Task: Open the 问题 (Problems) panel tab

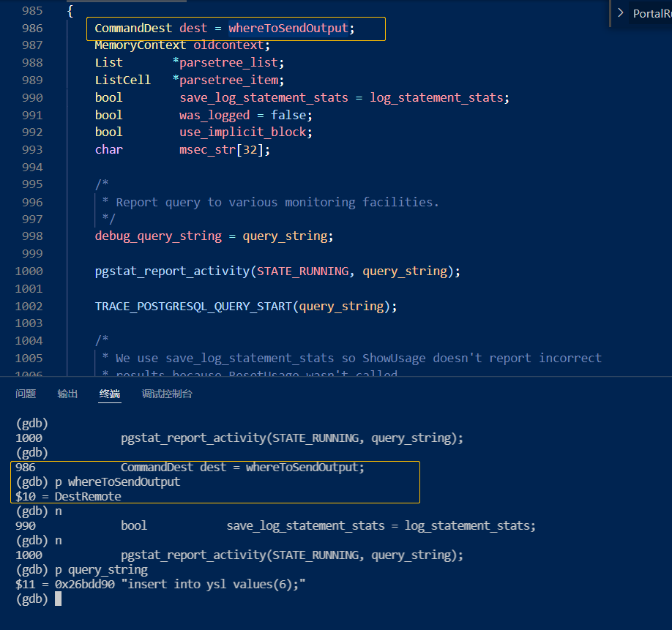Action: tap(26, 394)
